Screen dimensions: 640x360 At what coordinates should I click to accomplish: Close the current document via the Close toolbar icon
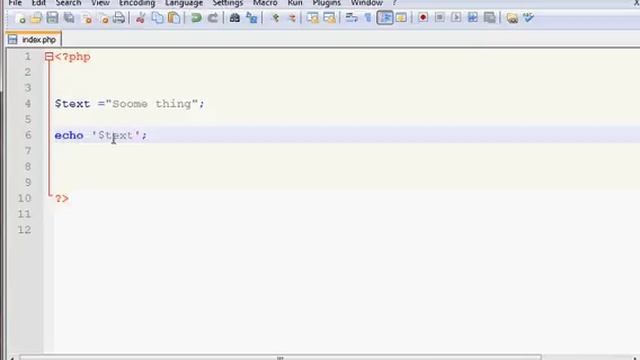86,18
